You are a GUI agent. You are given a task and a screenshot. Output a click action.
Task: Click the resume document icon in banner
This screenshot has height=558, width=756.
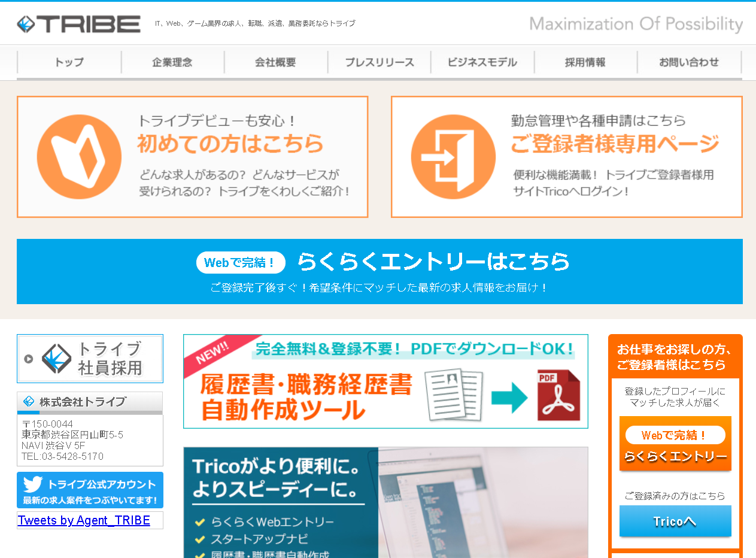(x=456, y=394)
